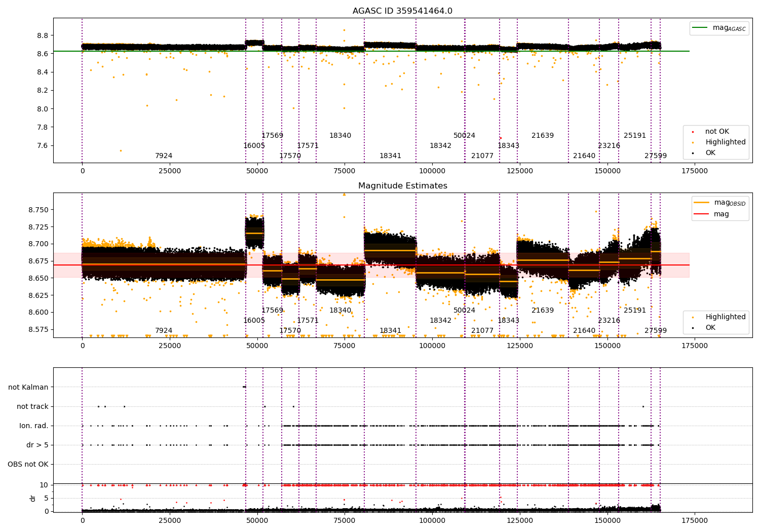The width and height of the screenshot is (760, 532).
Task: Click the 8.575 y-axis tick label
Action: [39, 330]
